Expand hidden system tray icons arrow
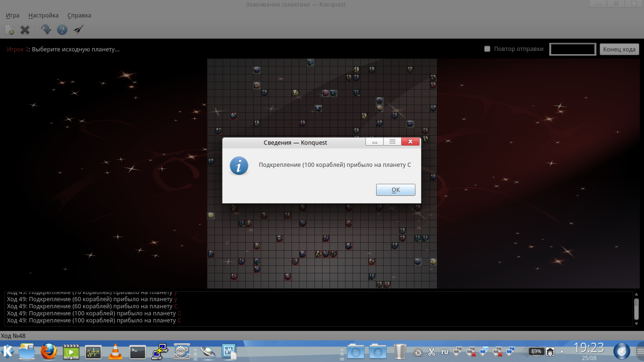Image resolution: width=644 pixels, height=362 pixels. coord(561,352)
